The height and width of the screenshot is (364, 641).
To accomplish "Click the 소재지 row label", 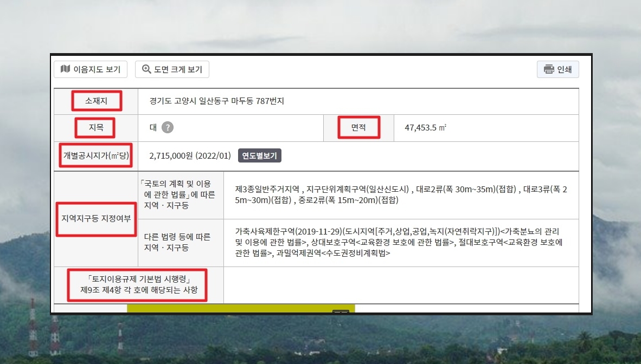I will (97, 101).
